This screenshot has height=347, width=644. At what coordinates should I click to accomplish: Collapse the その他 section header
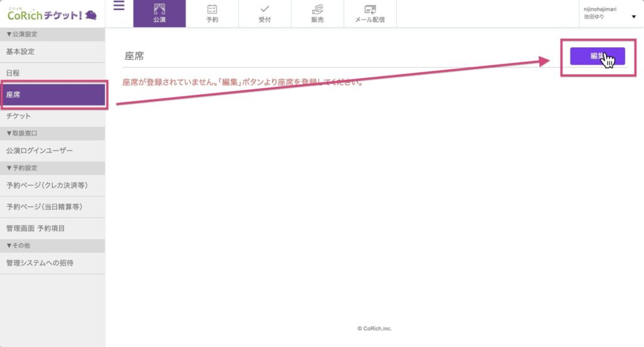click(x=18, y=245)
